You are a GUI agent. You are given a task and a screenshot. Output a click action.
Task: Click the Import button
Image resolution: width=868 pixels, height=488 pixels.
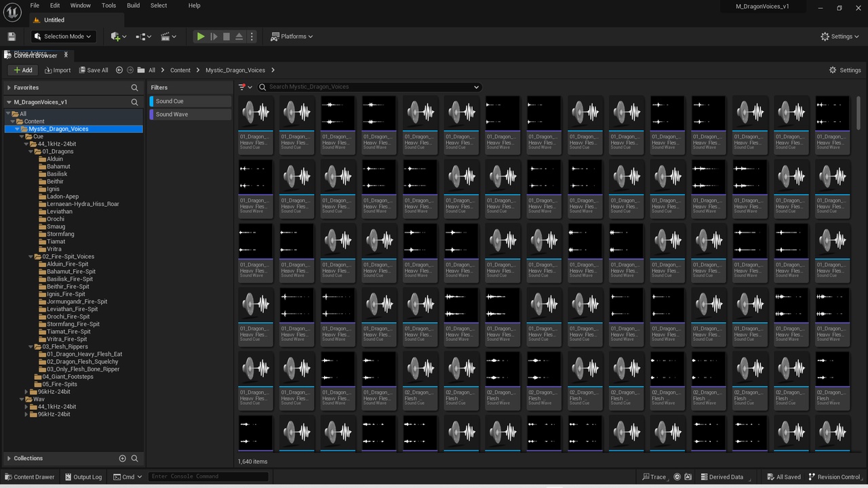[x=58, y=70]
